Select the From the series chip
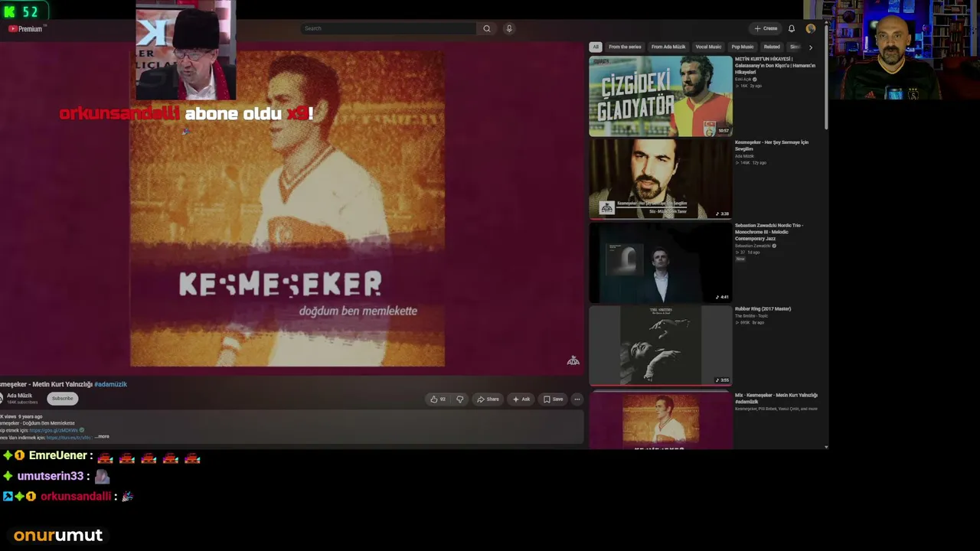The width and height of the screenshot is (980, 551). 625,47
